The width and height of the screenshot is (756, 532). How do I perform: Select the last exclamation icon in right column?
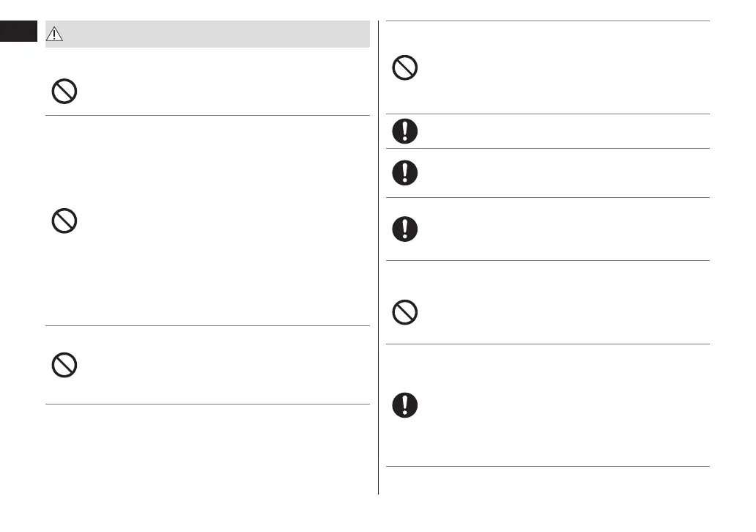coord(405,404)
